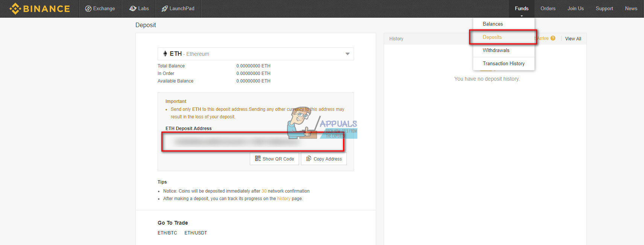Click the copy document icon

tap(308, 158)
